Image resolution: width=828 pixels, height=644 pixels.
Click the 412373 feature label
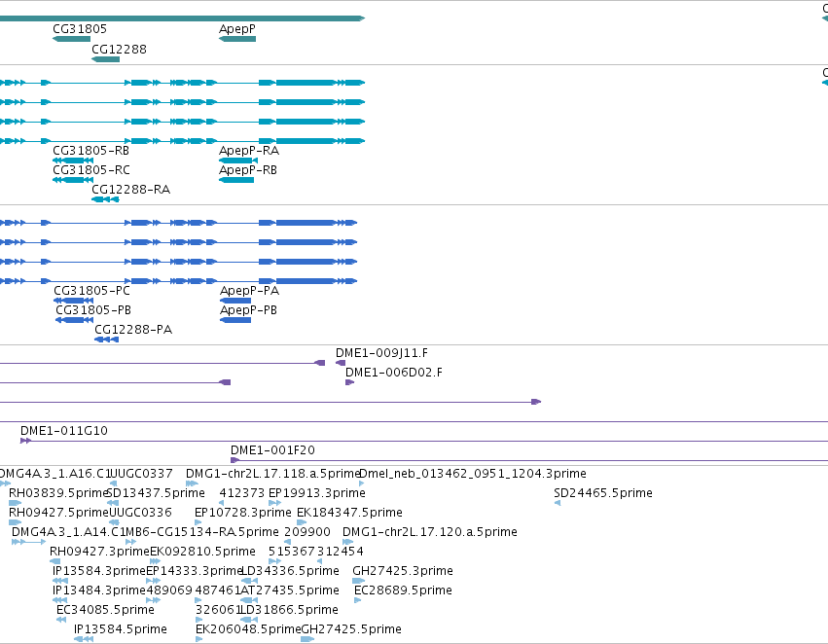pos(242,493)
